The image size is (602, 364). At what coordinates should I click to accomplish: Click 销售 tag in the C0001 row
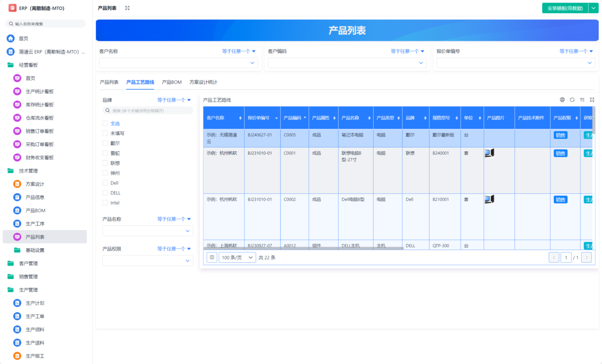560,153
